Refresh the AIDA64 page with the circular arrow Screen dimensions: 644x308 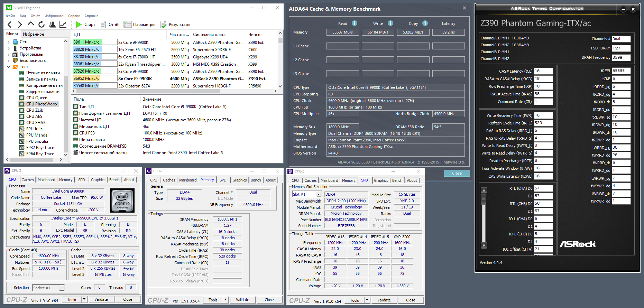42,24
